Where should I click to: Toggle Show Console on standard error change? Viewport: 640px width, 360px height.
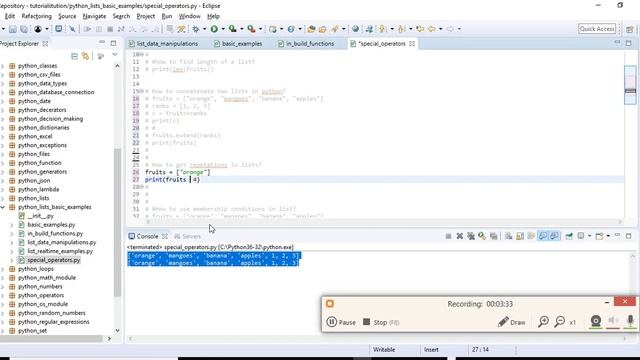554,236
